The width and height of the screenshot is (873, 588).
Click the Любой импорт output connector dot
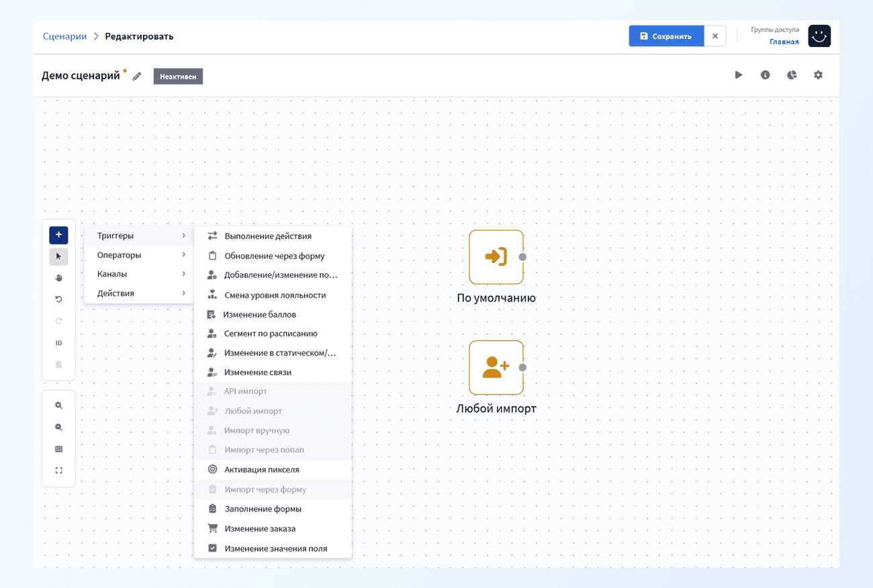pyautogui.click(x=522, y=367)
